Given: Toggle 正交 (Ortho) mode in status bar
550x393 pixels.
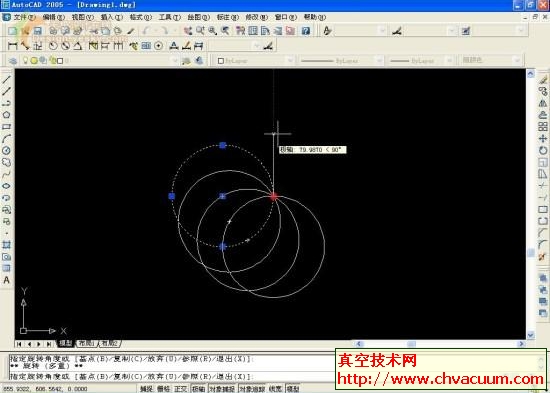Looking at the screenshot, I should coord(180,389).
